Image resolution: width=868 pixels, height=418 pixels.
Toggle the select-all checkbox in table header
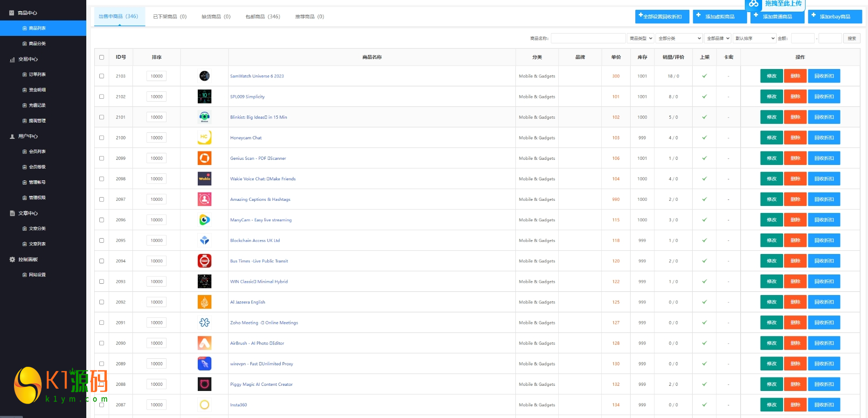tap(102, 57)
